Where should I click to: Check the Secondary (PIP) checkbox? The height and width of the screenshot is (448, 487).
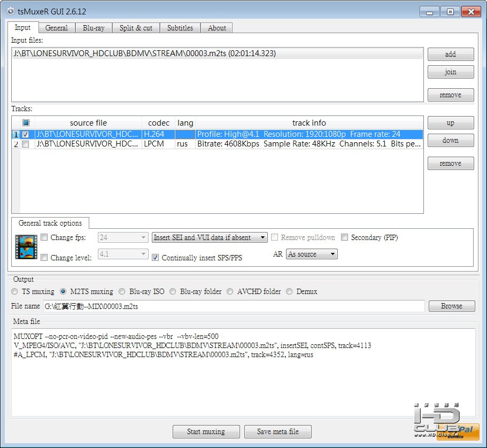pyautogui.click(x=344, y=237)
